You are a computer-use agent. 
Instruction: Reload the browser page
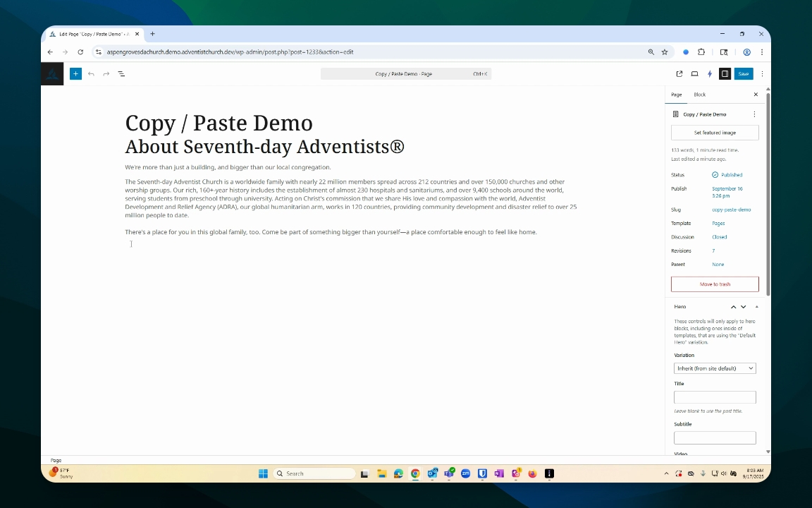coord(80,52)
